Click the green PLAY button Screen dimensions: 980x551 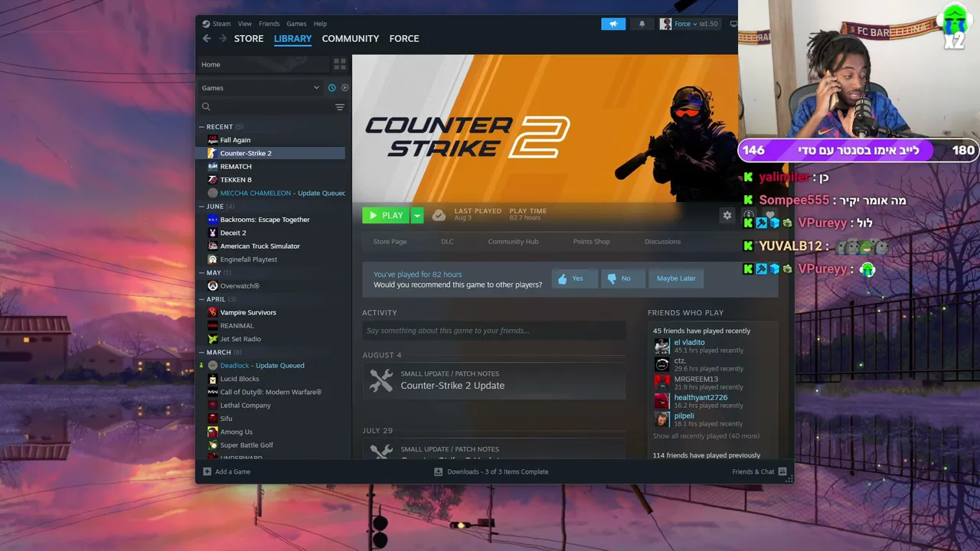point(386,216)
